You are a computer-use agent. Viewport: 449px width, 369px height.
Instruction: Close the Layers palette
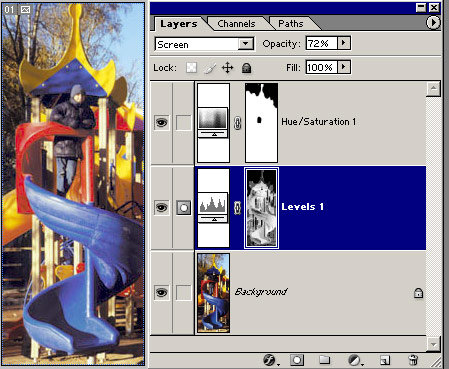[434, 8]
